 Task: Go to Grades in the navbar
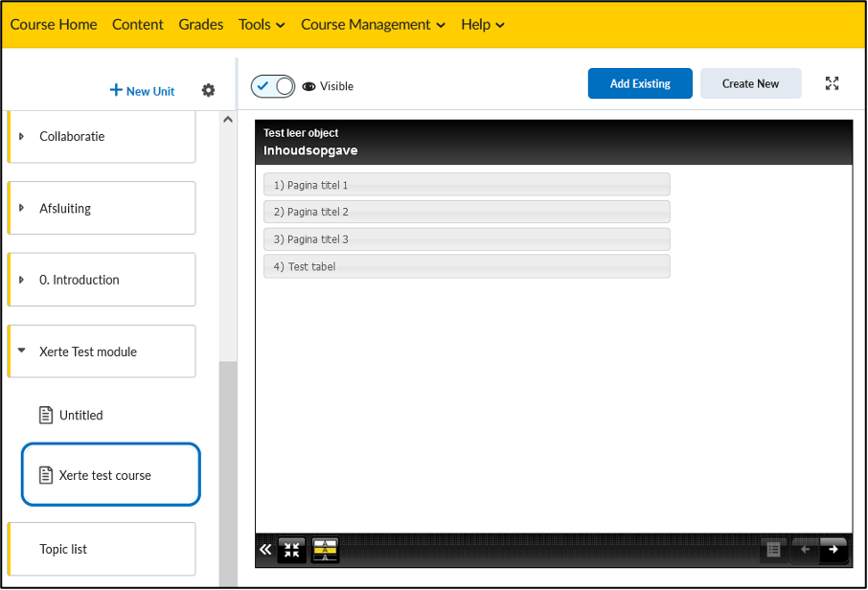pos(201,24)
